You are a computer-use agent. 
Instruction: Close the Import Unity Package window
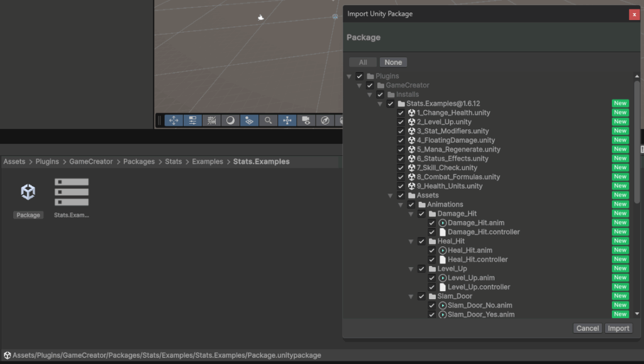point(634,14)
